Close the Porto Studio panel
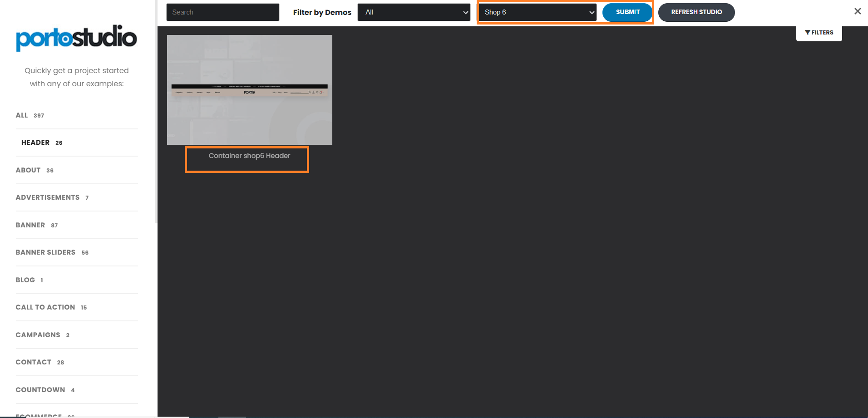 pyautogui.click(x=858, y=11)
